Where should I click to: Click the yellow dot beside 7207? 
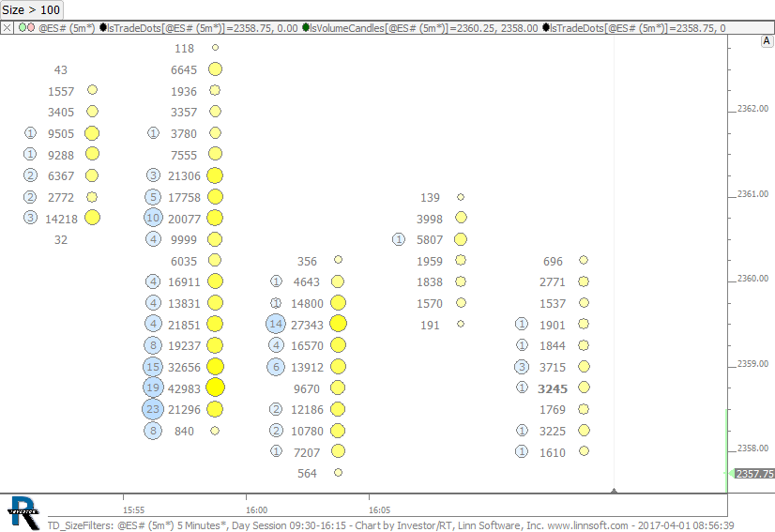(x=338, y=451)
